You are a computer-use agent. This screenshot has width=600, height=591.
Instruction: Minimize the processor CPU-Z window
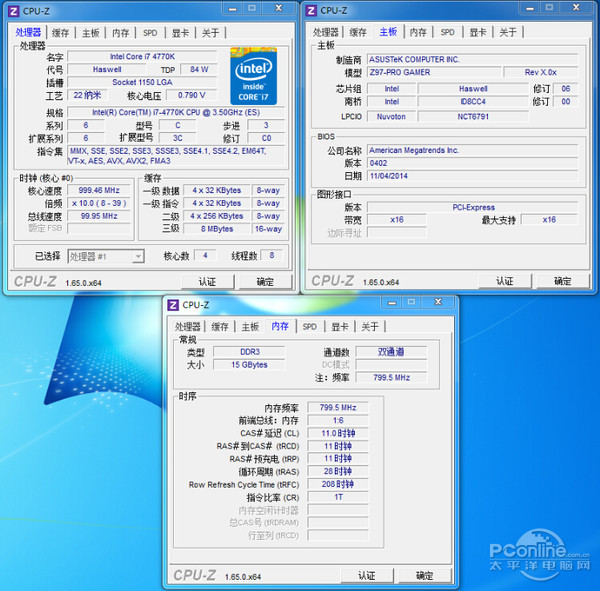[x=233, y=9]
